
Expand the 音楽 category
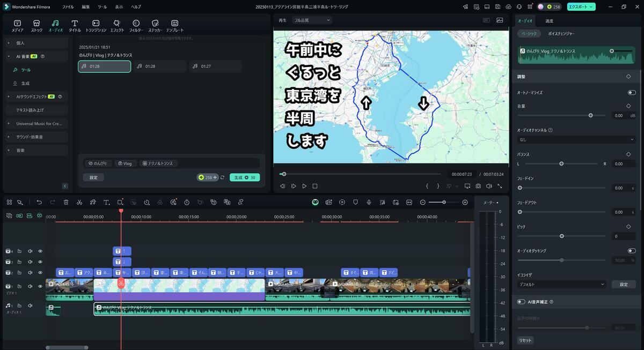36,150
